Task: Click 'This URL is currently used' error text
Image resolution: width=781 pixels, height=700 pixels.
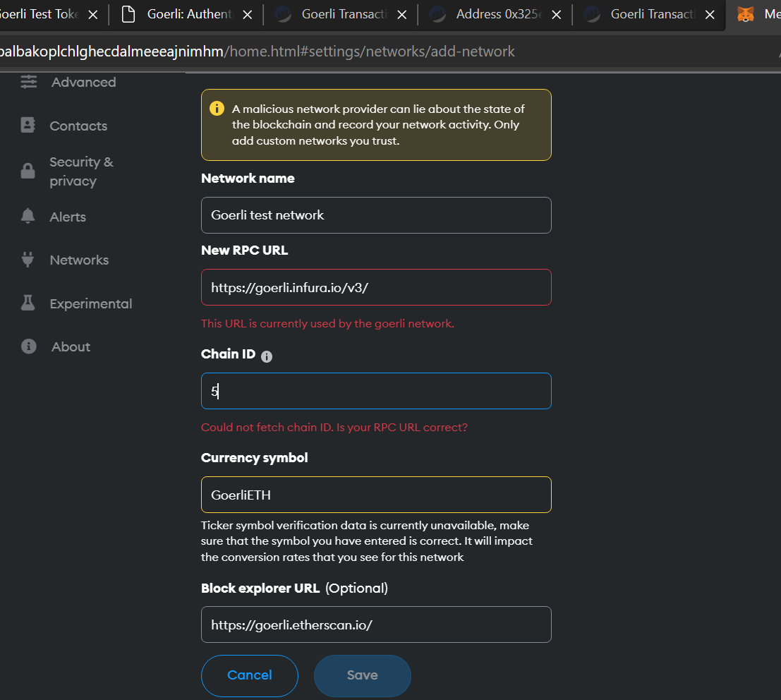Action: pyautogui.click(x=327, y=323)
